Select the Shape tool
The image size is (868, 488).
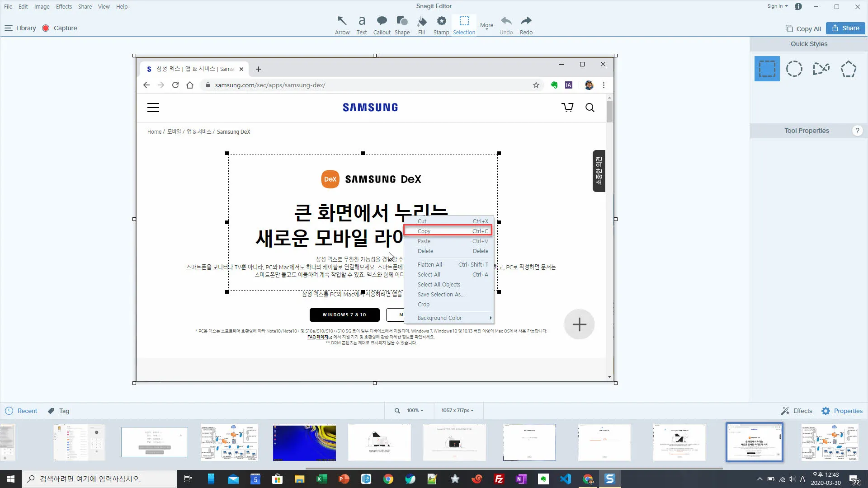tap(402, 23)
